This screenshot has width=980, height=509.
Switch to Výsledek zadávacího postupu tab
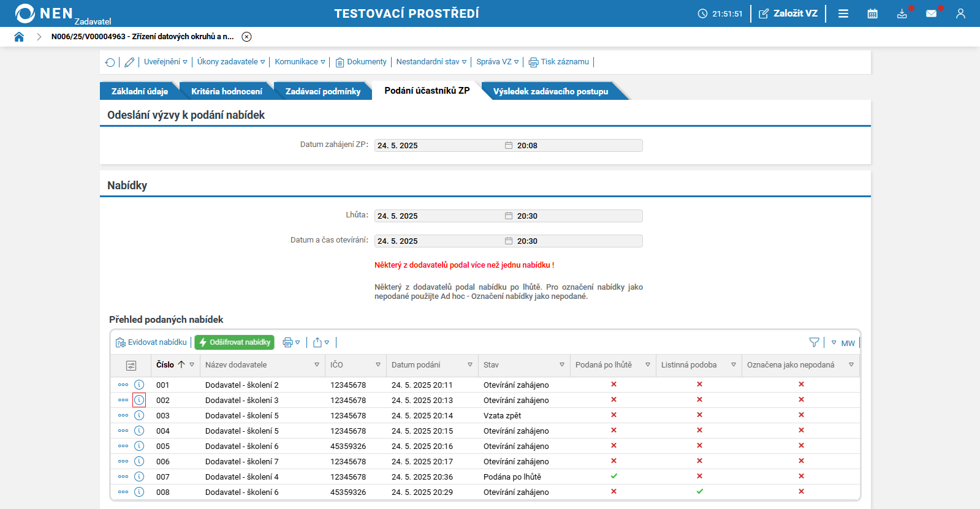pyautogui.click(x=550, y=91)
